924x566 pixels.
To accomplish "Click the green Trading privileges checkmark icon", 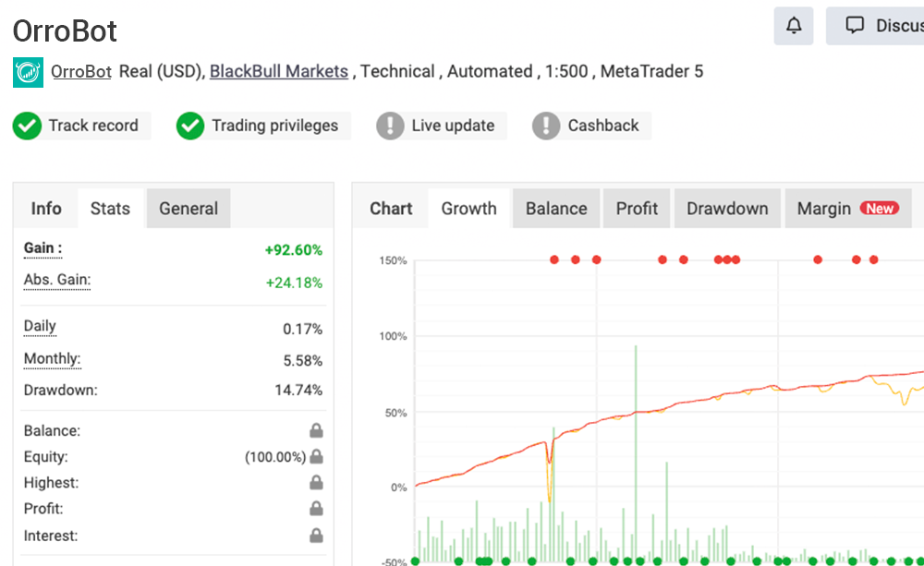I will [190, 126].
